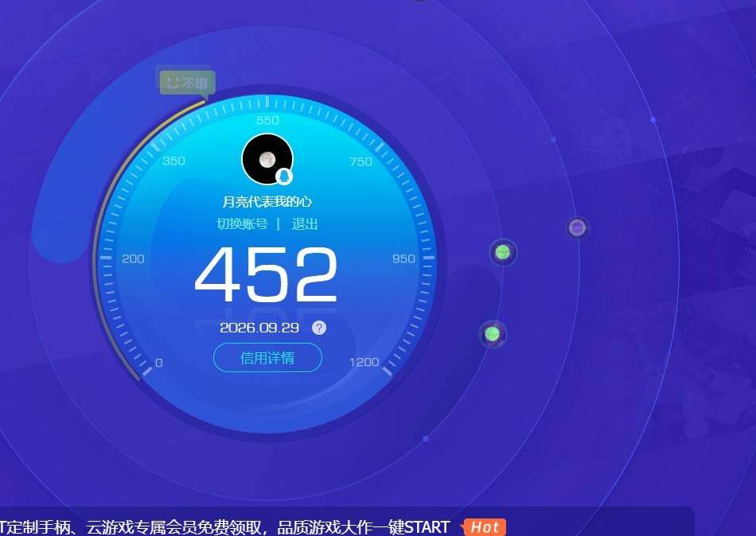Click the 350 gauge label

tap(173, 161)
